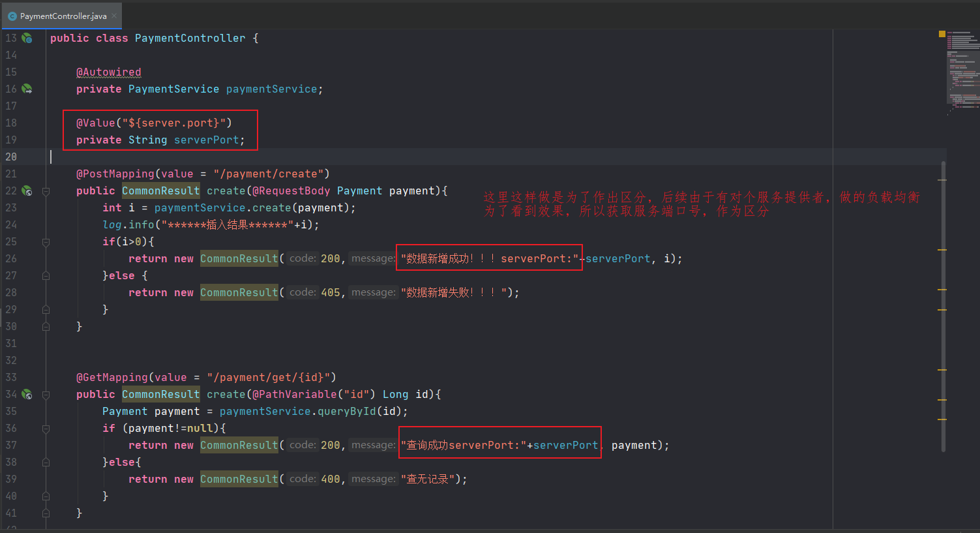Select the PaymentController.java editor tab

[x=63, y=16]
